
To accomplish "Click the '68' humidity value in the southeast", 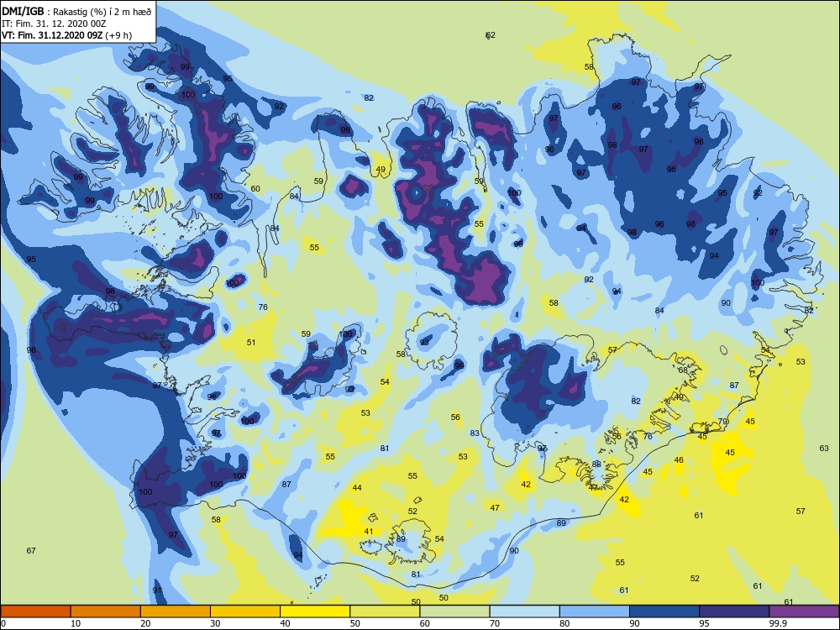I will click(682, 370).
